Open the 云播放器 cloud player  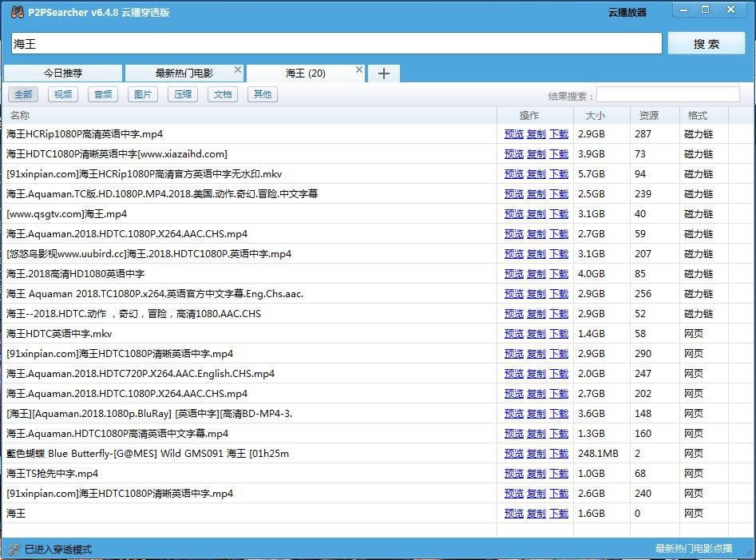[627, 13]
